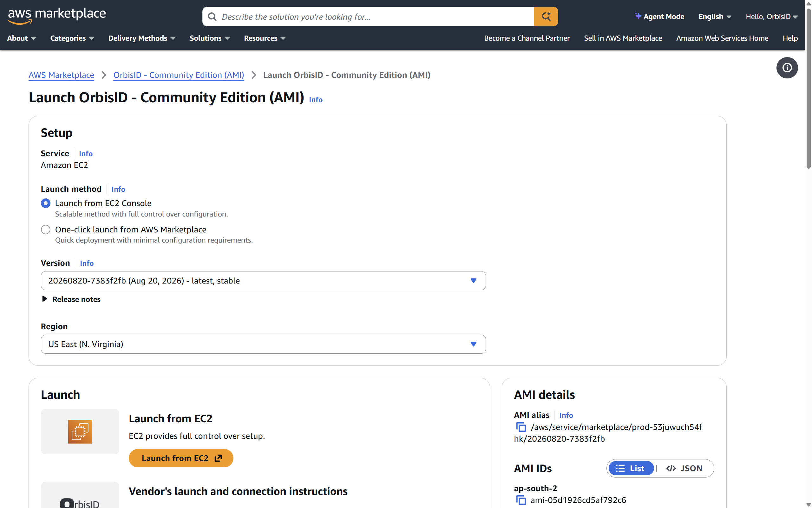Open the Help link in header
This screenshot has width=812, height=508.
(x=790, y=38)
